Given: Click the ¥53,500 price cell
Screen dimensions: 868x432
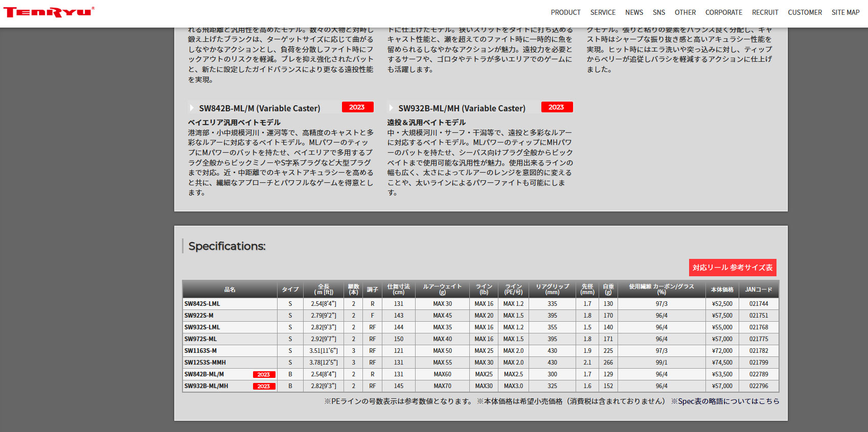Looking at the screenshot, I should tap(722, 374).
